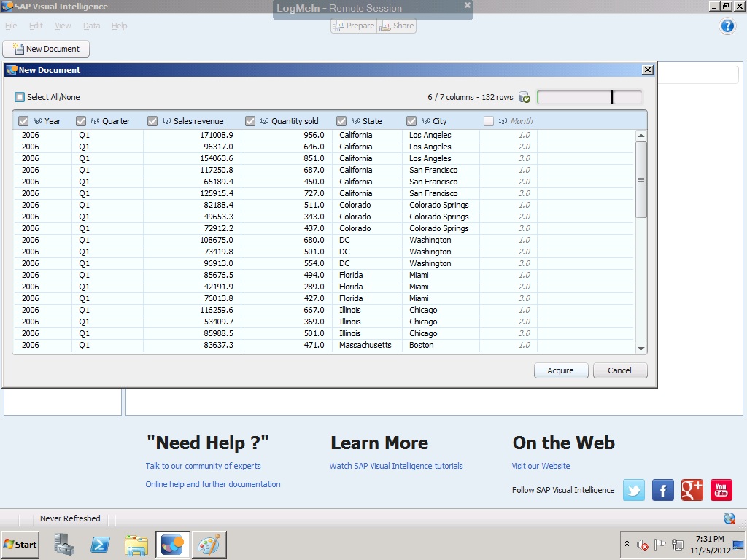Switch to SAP Visual Intelligence taskbar icon
Image resolution: width=747 pixels, height=560 pixels.
point(172,544)
